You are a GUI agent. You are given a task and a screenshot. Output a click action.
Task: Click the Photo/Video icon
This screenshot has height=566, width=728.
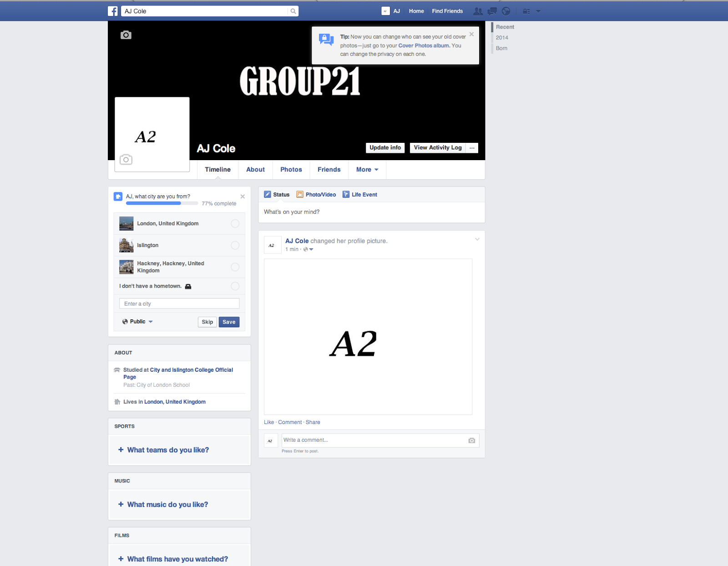click(300, 194)
